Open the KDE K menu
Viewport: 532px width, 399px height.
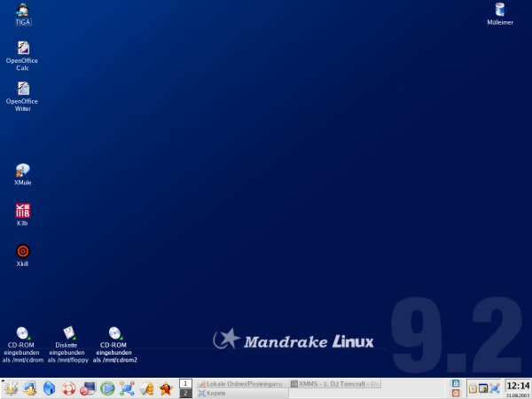pos(11,388)
